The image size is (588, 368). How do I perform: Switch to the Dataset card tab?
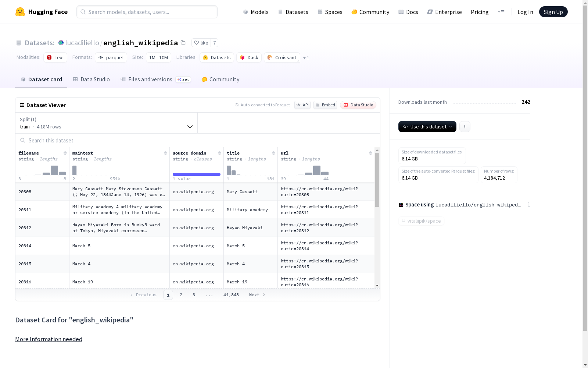(41, 79)
